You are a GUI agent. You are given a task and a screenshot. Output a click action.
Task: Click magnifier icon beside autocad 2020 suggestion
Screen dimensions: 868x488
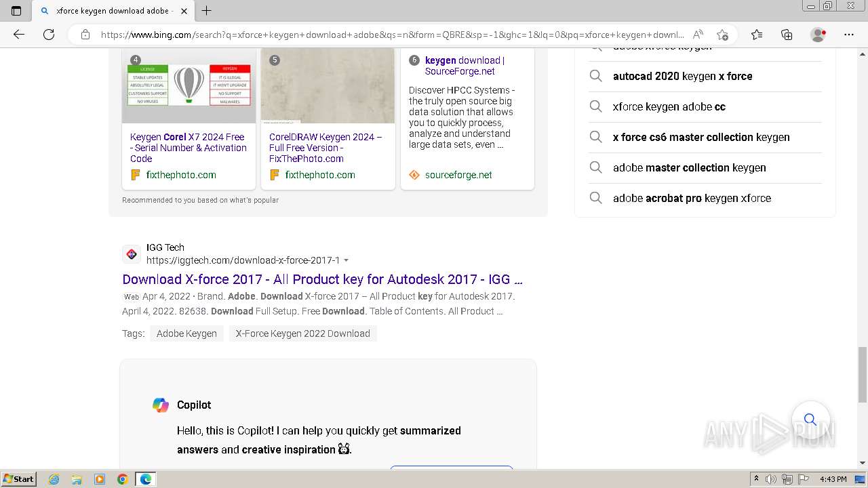pyautogui.click(x=595, y=76)
